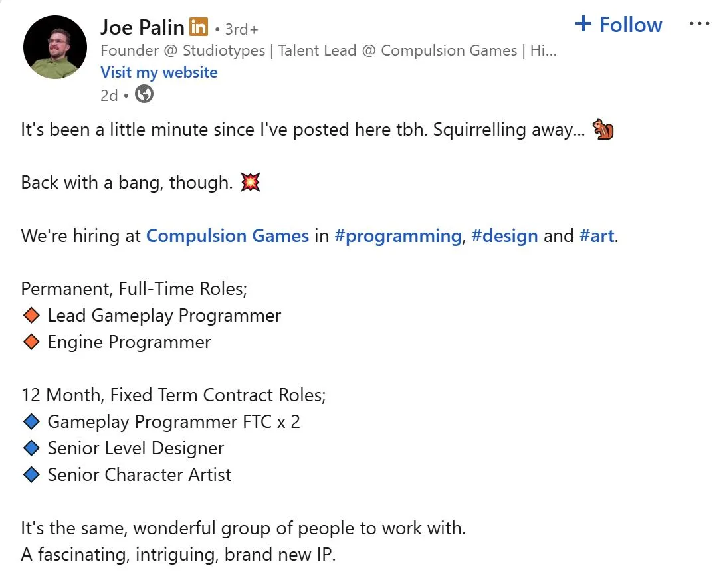Click the globe visibility icon next to timestamp
The height and width of the screenshot is (588, 727).
pyautogui.click(x=144, y=95)
